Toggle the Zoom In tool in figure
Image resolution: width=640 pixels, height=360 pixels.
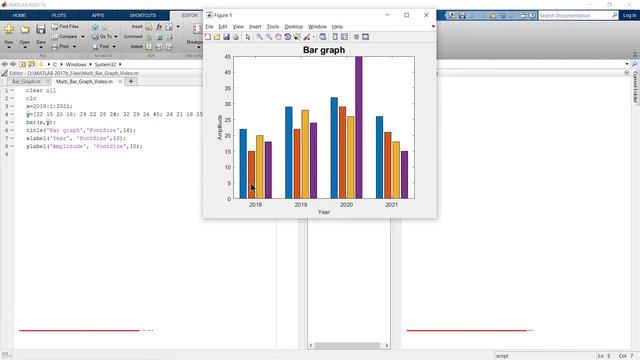coord(259,37)
